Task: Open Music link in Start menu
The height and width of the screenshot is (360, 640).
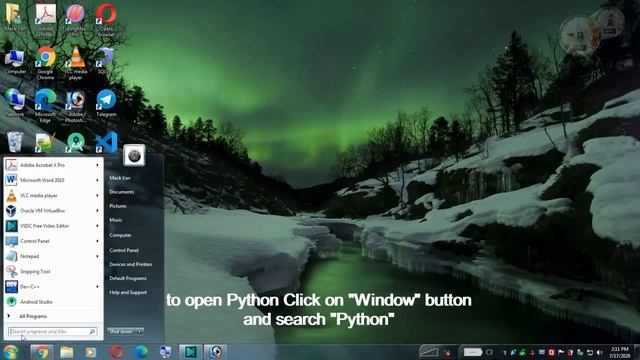Action: pyautogui.click(x=116, y=220)
